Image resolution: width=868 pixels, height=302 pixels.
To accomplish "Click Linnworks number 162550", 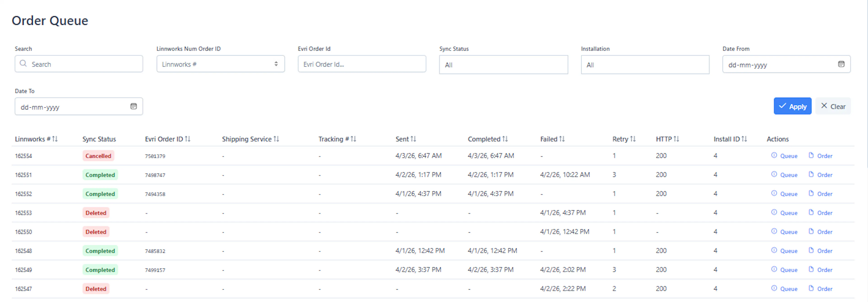I will (x=23, y=232).
